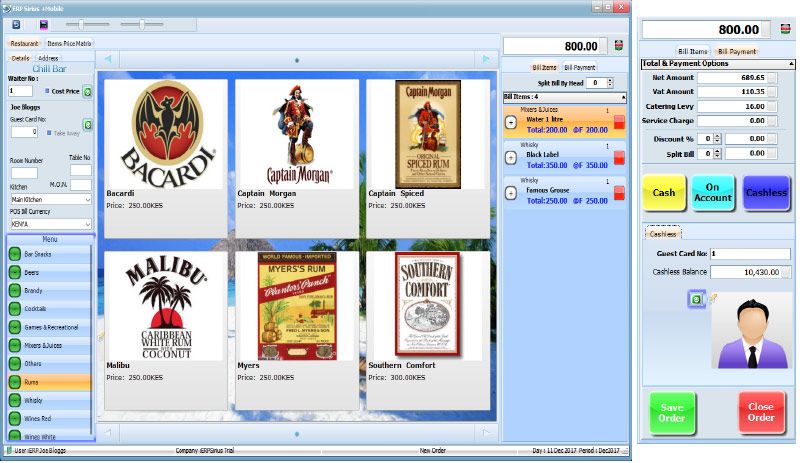
Task: Click red delete square for Famous Grouse
Action: click(619, 193)
